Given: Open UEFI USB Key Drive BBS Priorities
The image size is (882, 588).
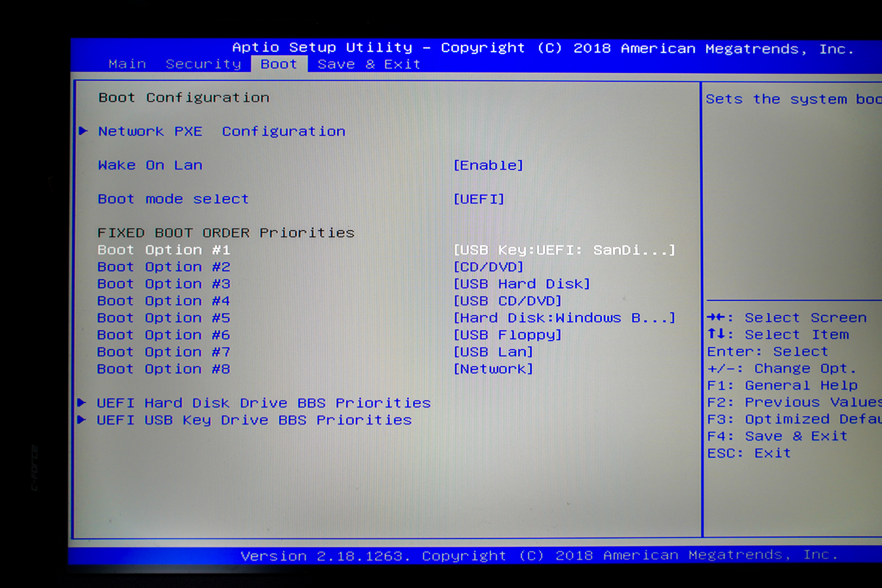Looking at the screenshot, I should pos(254,420).
